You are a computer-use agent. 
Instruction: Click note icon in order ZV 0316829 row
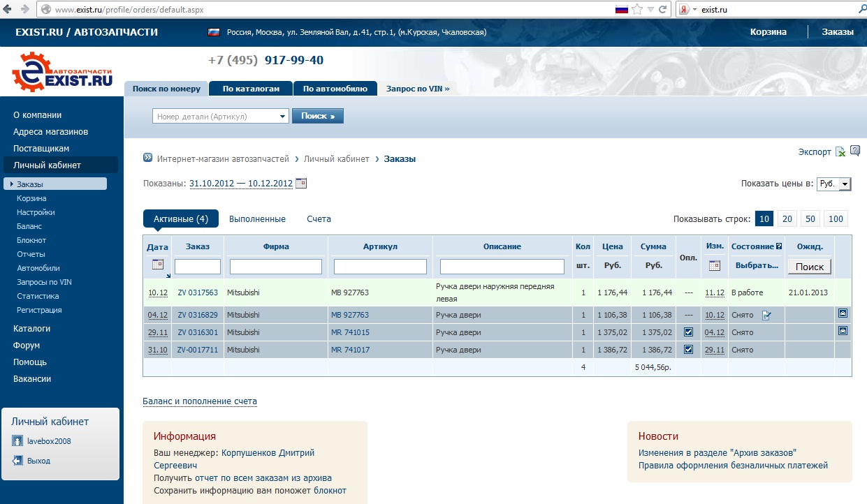[766, 316]
